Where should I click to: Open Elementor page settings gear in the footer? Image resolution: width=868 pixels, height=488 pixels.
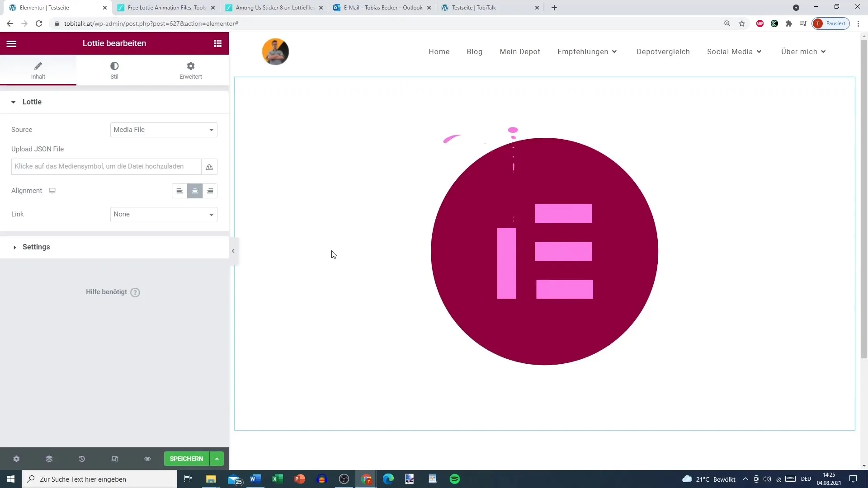tap(16, 459)
